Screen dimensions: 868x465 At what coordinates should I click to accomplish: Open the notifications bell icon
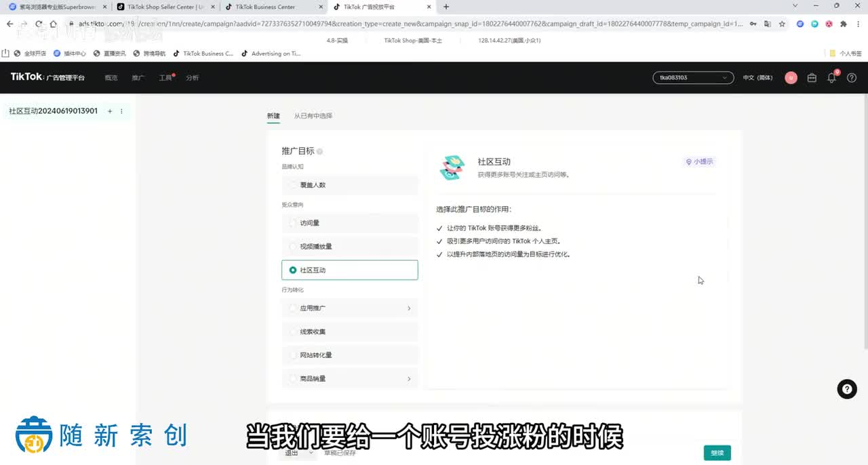click(831, 78)
